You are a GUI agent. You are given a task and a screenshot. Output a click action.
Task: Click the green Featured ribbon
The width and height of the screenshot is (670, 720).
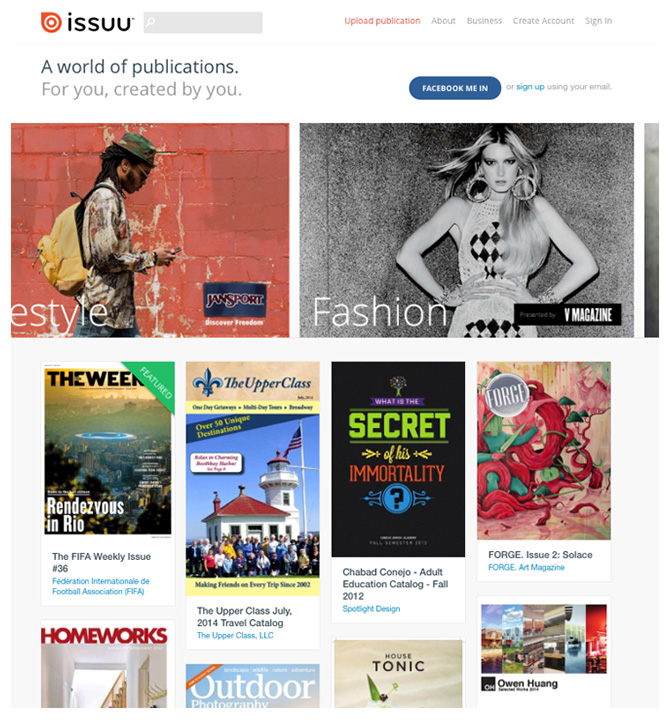pyautogui.click(x=153, y=383)
